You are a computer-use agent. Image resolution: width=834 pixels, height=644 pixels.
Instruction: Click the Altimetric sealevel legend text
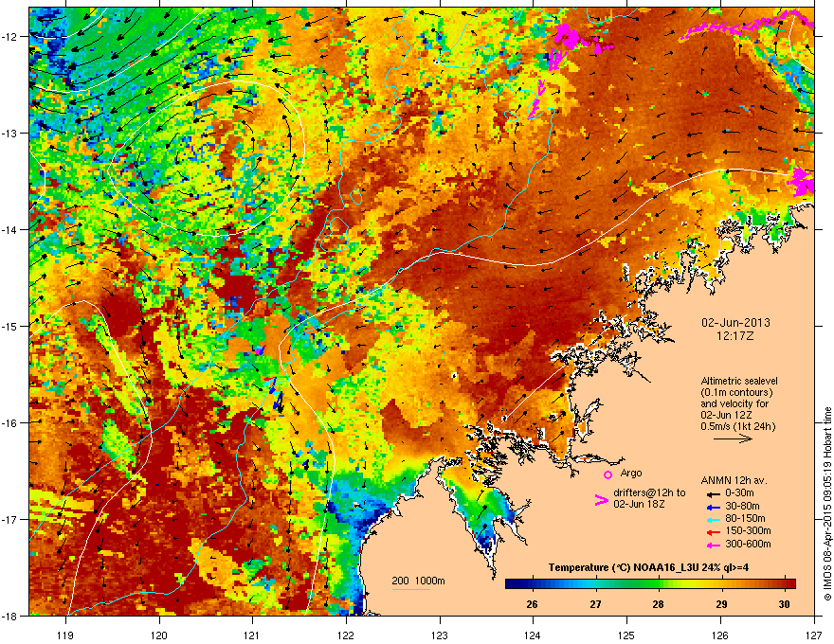coord(739,381)
